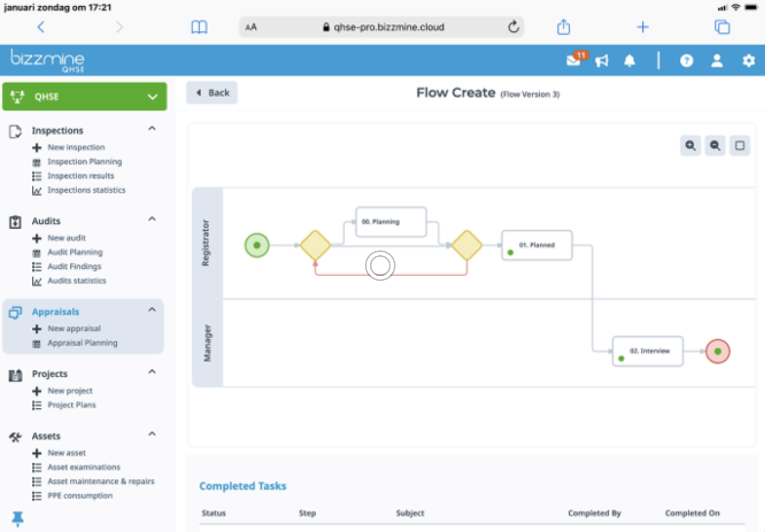The width and height of the screenshot is (765, 532).
Task: Open Inspection Planning
Action: [85, 162]
